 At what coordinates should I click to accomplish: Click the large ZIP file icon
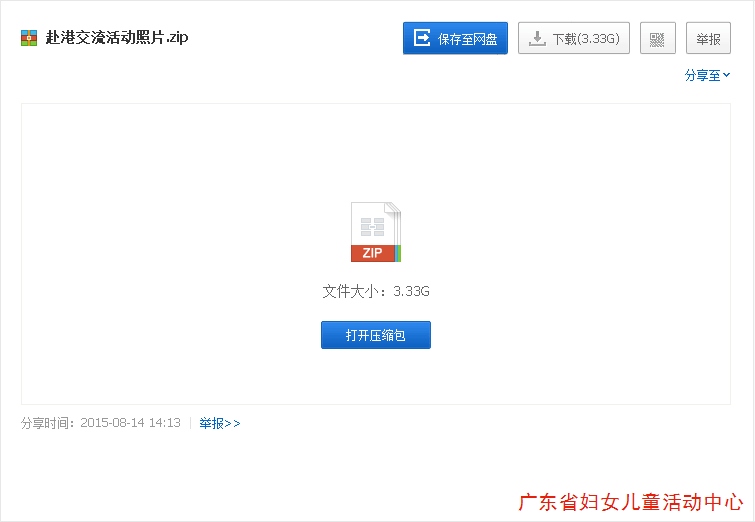pos(376,232)
